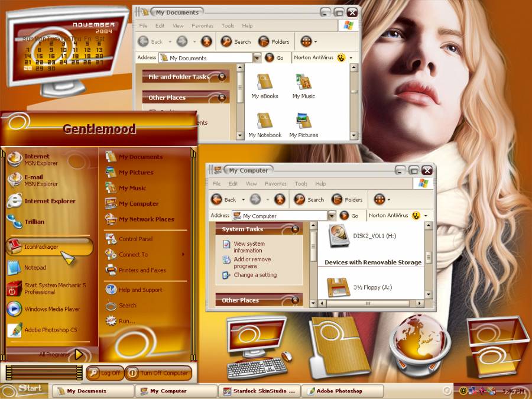Toggle Folders pane in My Documents toolbar
Screen dimensions: 532x399
(274, 42)
